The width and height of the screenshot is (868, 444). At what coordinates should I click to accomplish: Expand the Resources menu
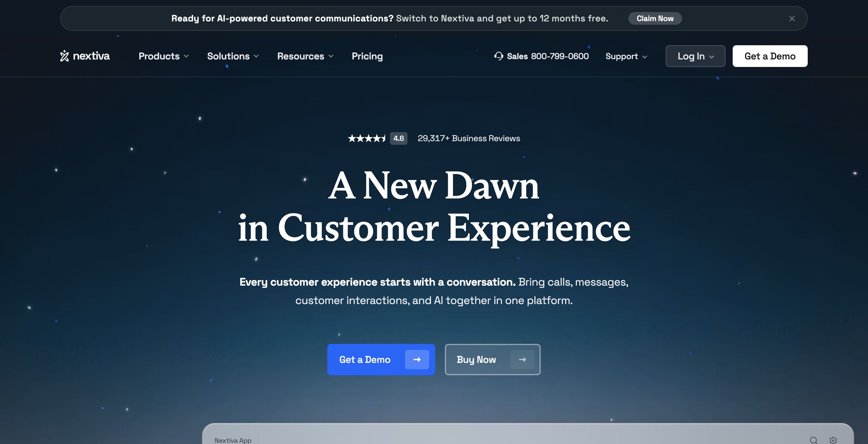click(x=305, y=56)
